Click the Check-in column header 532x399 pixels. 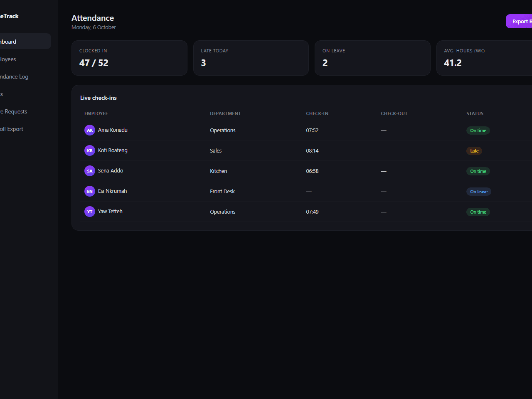click(x=317, y=113)
